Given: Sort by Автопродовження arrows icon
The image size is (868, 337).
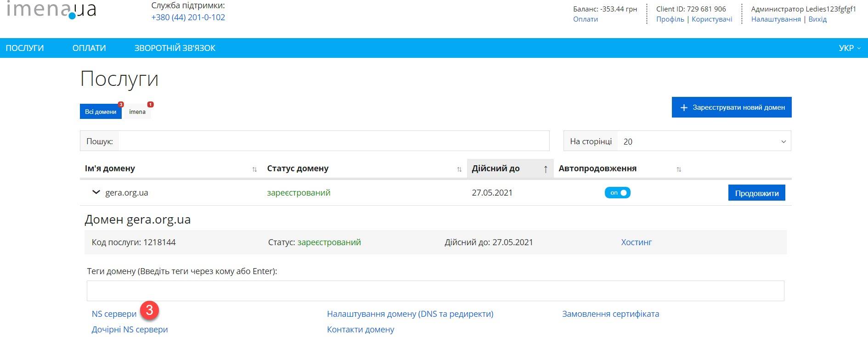Looking at the screenshot, I should 679,169.
